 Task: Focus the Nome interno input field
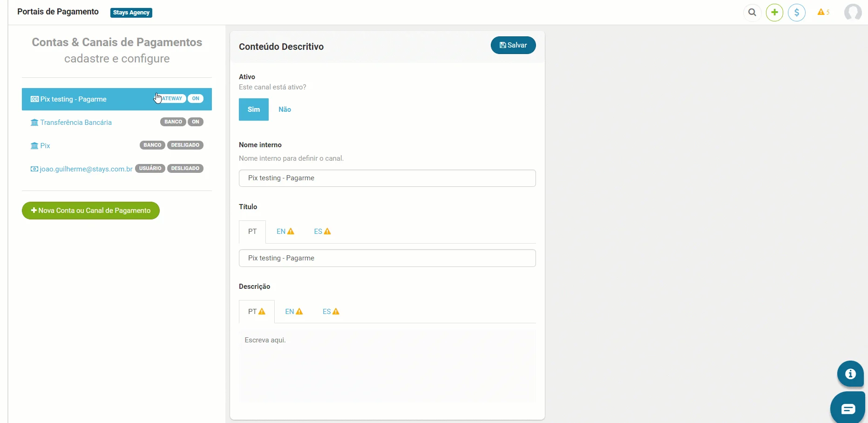tap(387, 178)
